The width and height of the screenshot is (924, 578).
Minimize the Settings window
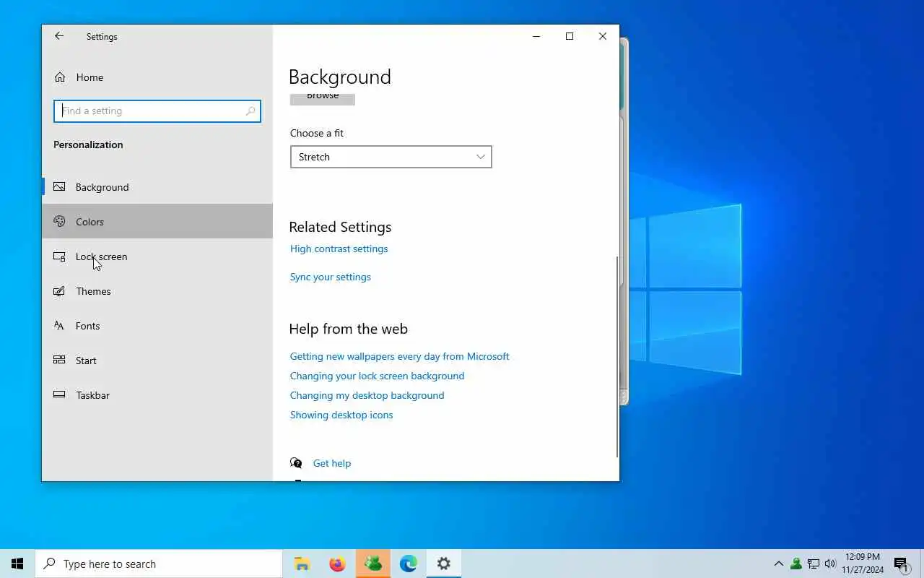(x=536, y=36)
